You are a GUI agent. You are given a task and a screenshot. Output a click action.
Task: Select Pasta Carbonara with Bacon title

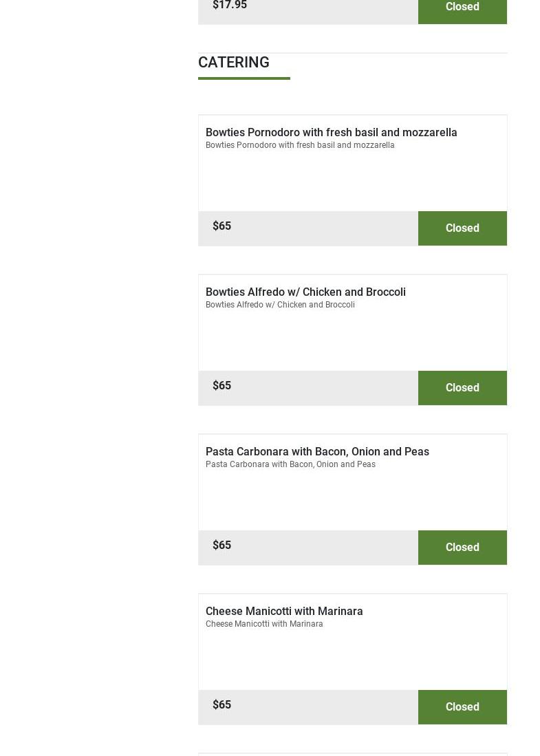pos(317,451)
